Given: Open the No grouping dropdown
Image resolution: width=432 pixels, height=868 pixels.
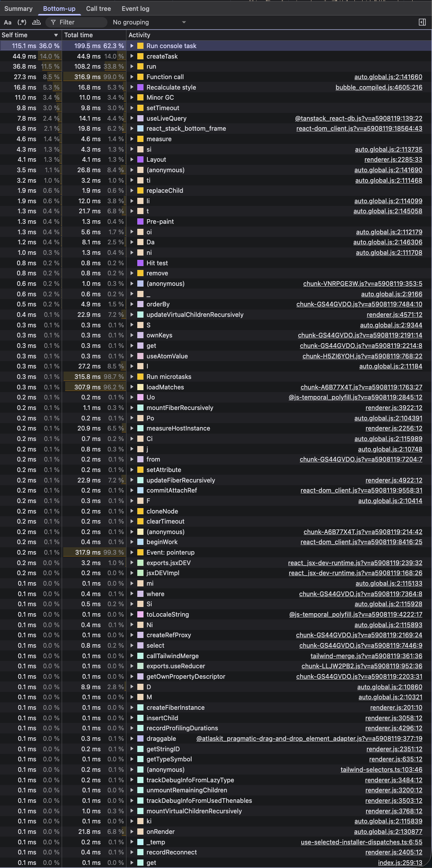Looking at the screenshot, I should click(149, 22).
